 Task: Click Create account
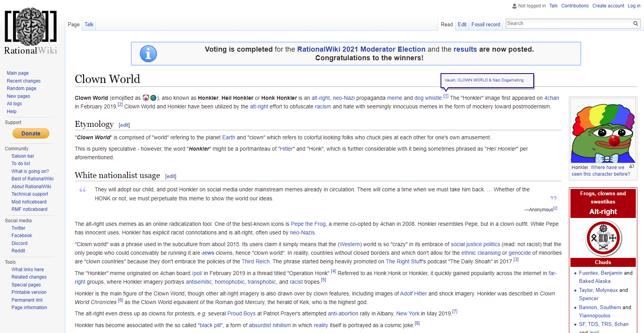[608, 6]
